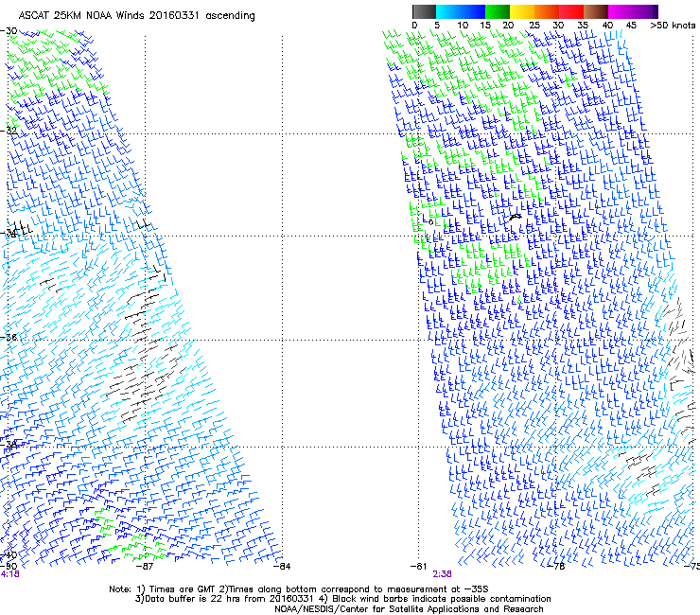Screen dimensions: 700x615
Task: Click the '-78' longitude axis label
Action: (x=556, y=567)
